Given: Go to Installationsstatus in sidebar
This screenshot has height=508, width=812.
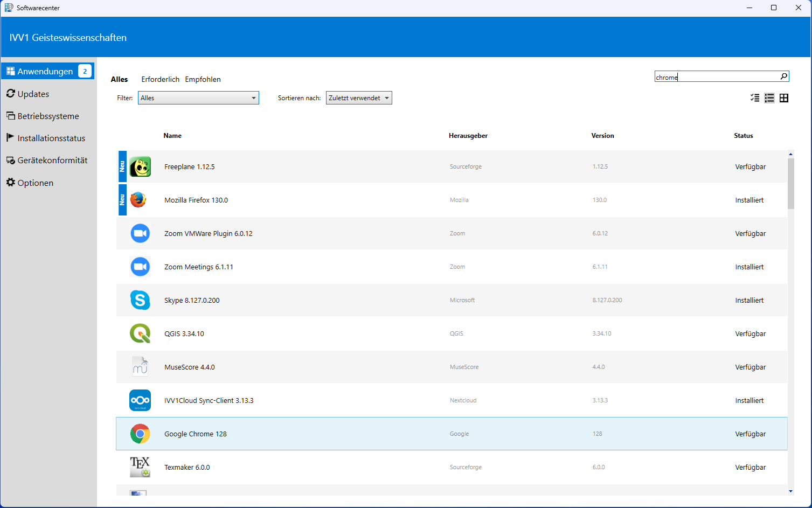Looking at the screenshot, I should pos(51,138).
